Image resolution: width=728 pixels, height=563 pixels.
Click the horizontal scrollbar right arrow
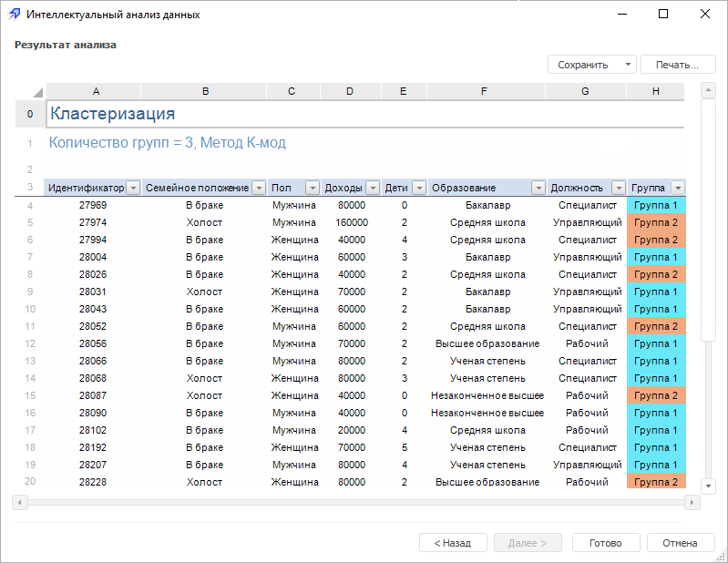tap(692, 502)
